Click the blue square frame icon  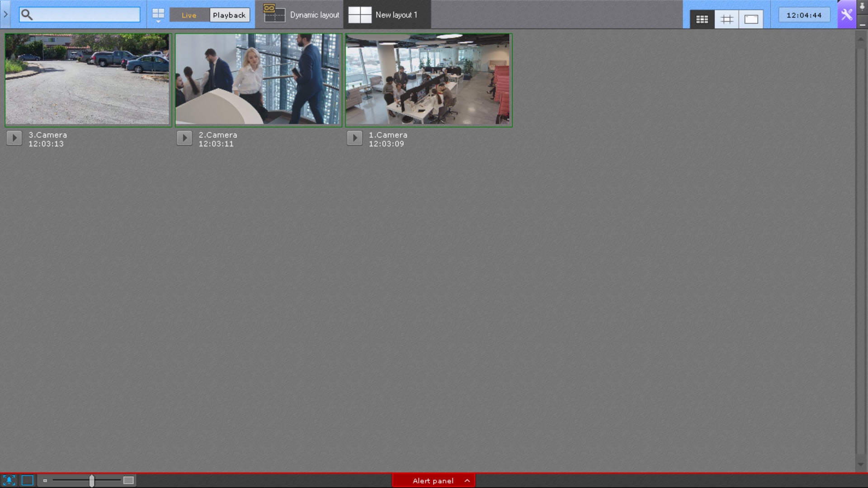(28, 480)
